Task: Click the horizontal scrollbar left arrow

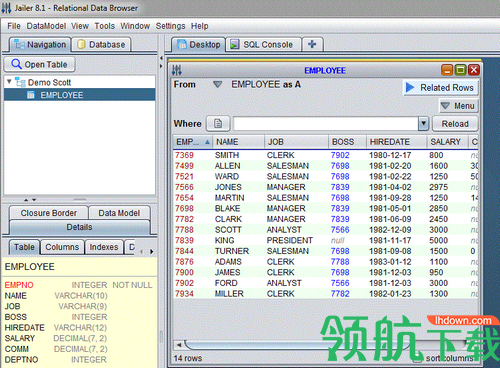Action: click(x=179, y=345)
